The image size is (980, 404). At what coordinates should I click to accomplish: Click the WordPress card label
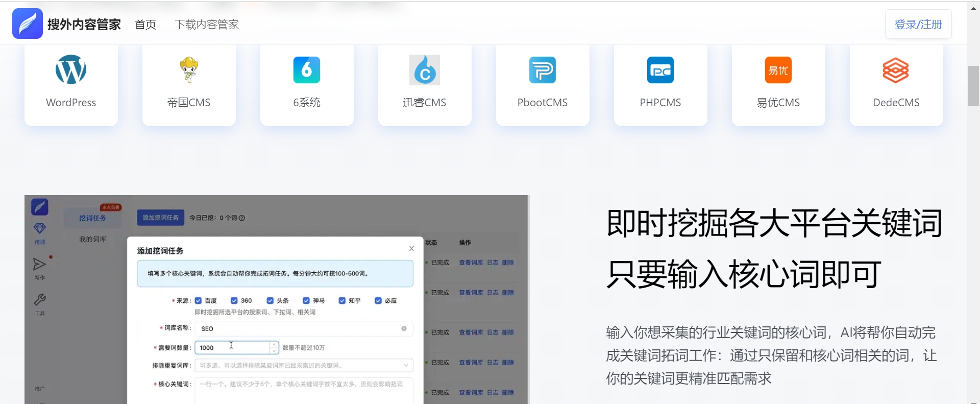coord(71,103)
